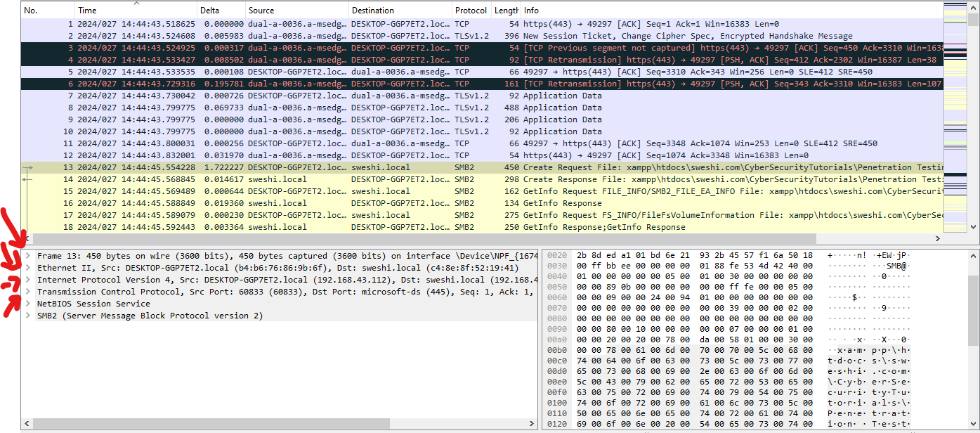Expand the SMB2 Server Message Block node
This screenshot has width=980, height=433.
(x=28, y=316)
